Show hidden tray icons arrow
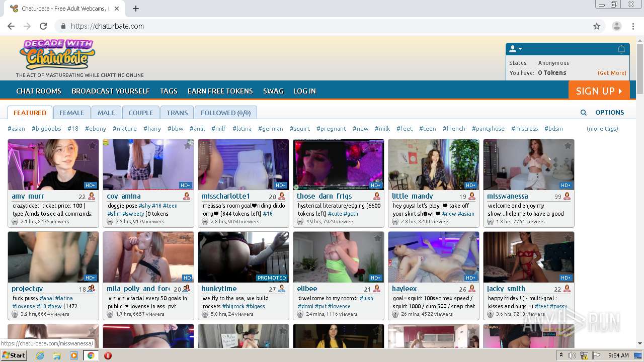Screen dimensions: 644x362 (x=561, y=355)
